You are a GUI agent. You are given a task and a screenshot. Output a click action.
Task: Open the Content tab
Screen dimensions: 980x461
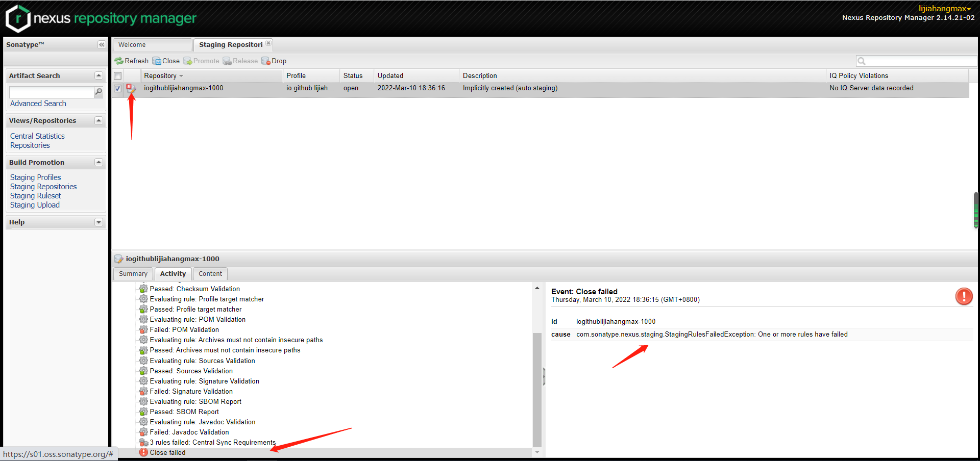210,274
